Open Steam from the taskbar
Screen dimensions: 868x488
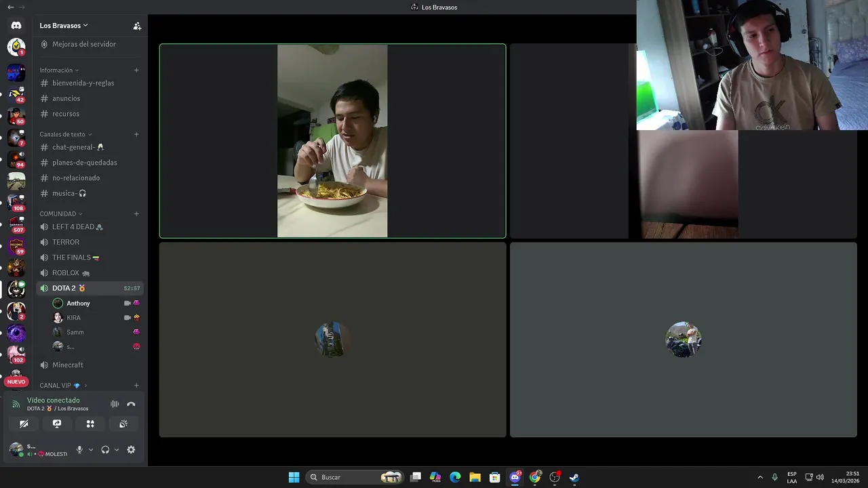coord(574,477)
